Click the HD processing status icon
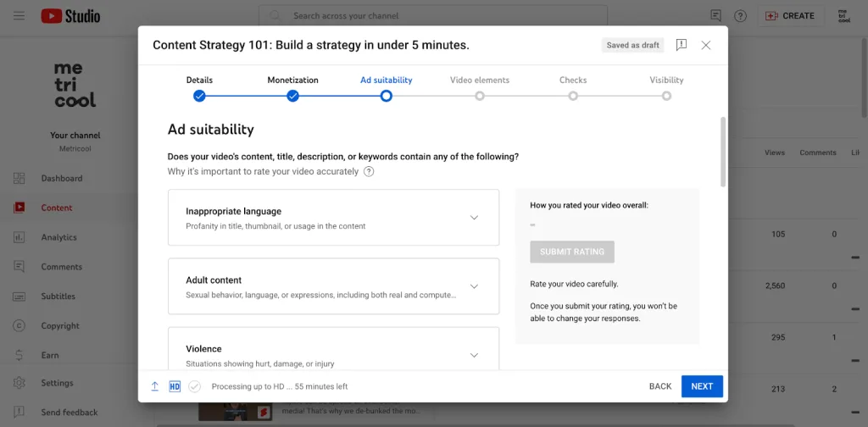This screenshot has height=427, width=868. tap(175, 386)
